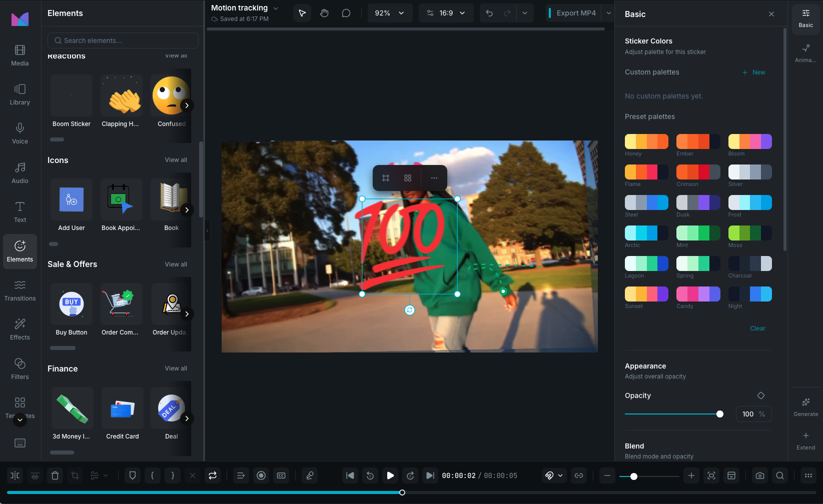Viewport: 823px width, 504px height.
Task: Click the Export MP4 button
Action: [x=575, y=13]
